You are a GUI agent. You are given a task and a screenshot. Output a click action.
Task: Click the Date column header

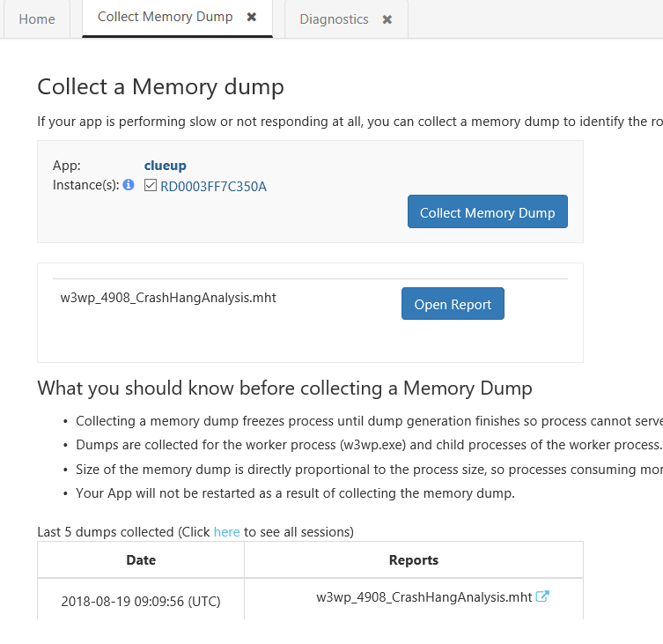(x=141, y=559)
